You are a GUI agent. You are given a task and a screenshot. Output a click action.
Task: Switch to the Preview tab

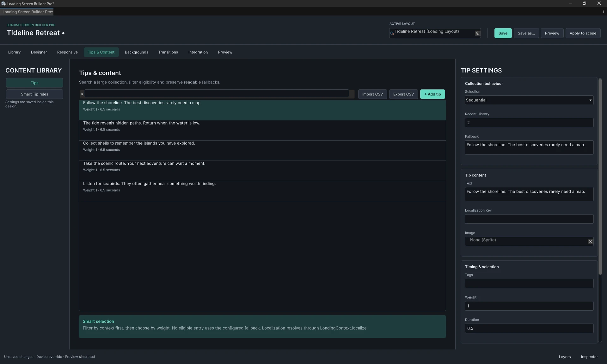click(x=225, y=52)
